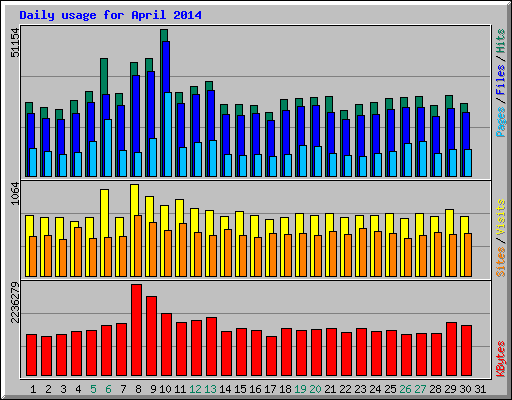This screenshot has height=400, width=512.
Task: Click the green "Hits" legend label
Action: point(500,41)
